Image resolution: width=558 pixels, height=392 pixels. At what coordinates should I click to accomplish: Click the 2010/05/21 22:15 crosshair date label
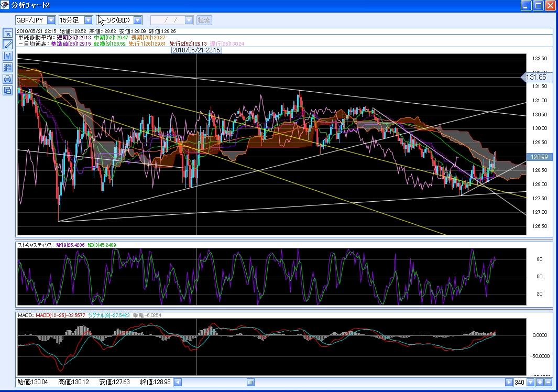(196, 50)
